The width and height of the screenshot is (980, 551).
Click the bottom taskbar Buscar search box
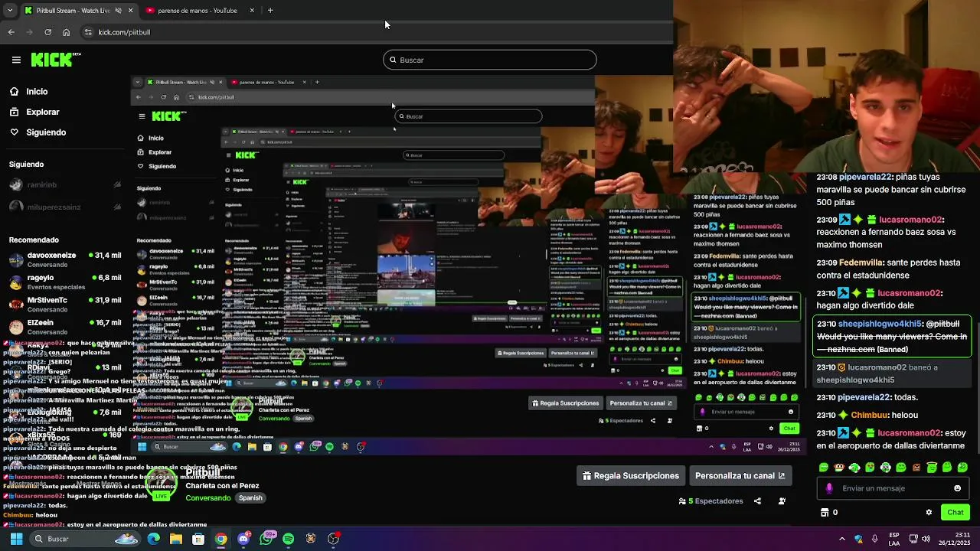(84, 539)
